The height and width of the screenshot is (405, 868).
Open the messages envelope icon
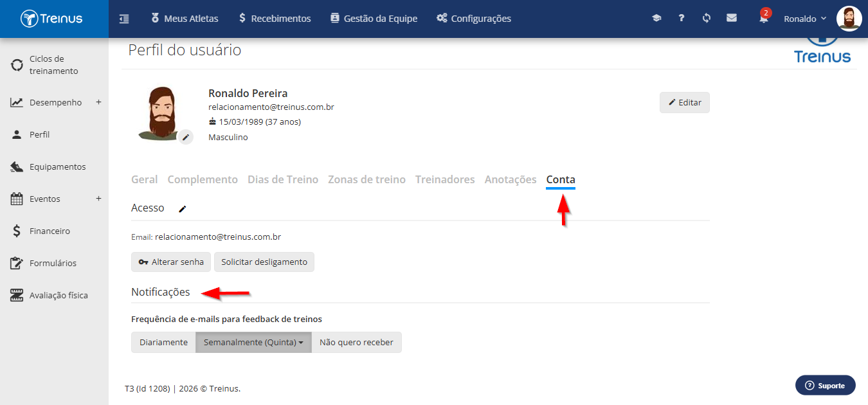pyautogui.click(x=732, y=19)
